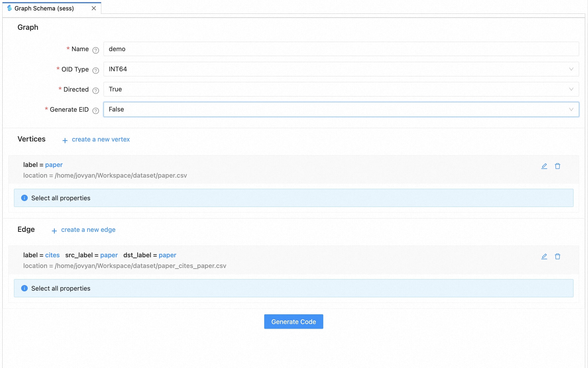Click help icon next to OID Type
This screenshot has height=368, width=588.
[x=96, y=70]
